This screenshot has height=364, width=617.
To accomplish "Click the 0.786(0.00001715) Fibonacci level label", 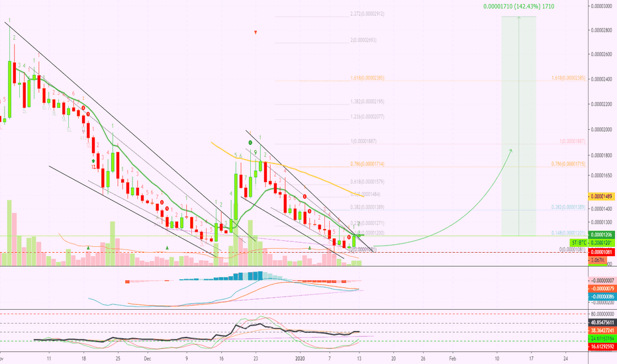I will (x=568, y=163).
